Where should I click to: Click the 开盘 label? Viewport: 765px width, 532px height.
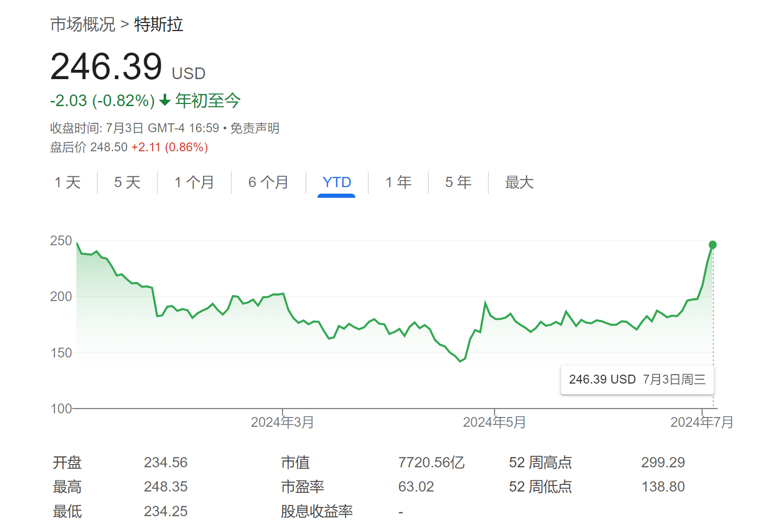67,462
